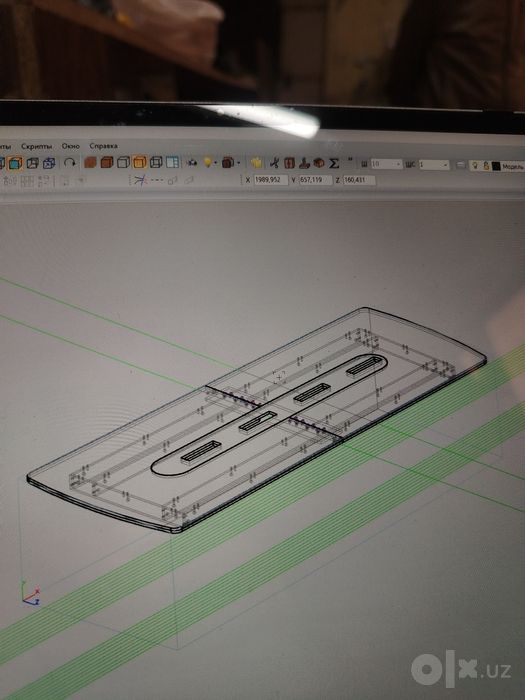Toggle the layer visibility light bulb
This screenshot has width=525, height=700.
(475, 166)
